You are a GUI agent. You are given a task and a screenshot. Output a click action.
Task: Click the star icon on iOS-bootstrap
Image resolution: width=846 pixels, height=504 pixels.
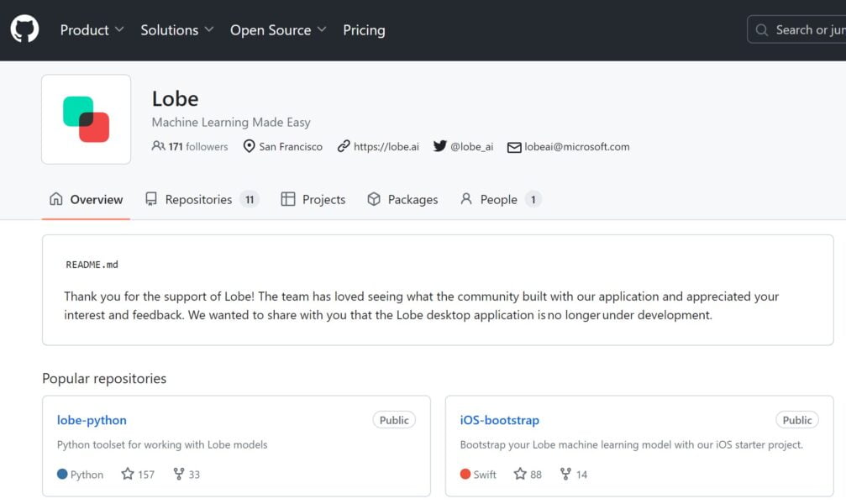pos(520,474)
